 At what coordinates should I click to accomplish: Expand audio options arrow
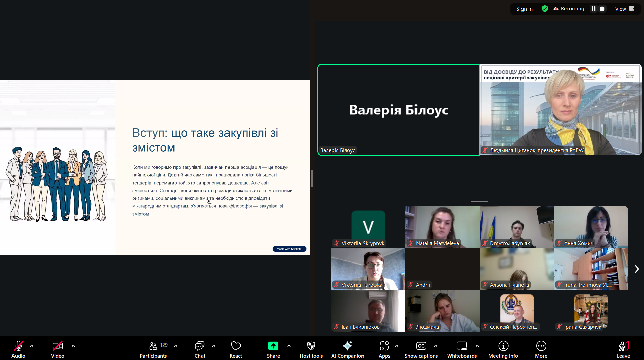coord(32,346)
